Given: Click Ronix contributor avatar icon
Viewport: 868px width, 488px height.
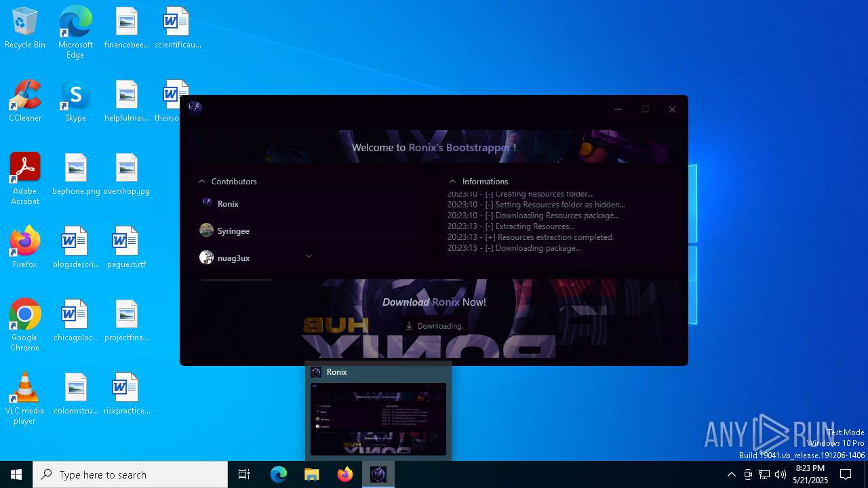Looking at the screenshot, I should point(207,203).
